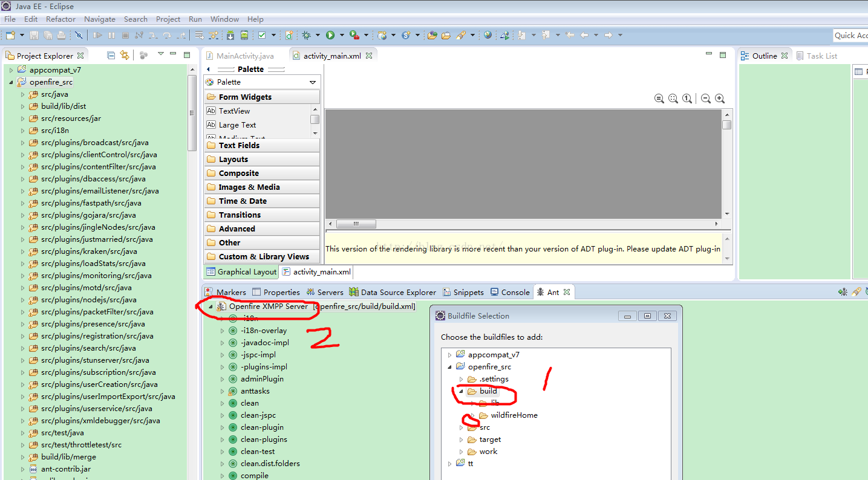Viewport: 868px width, 480px height.
Task: Click the green Run toolbar icon
Action: coord(330,35)
